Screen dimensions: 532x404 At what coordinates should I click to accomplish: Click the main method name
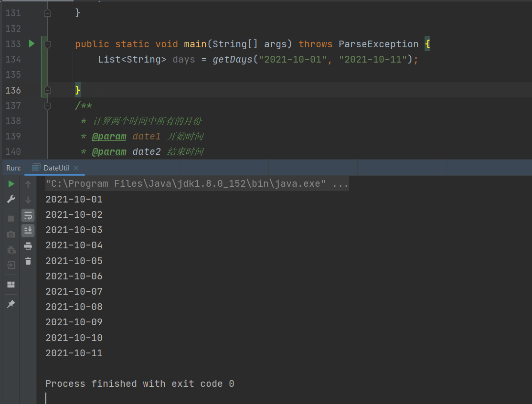[195, 44]
